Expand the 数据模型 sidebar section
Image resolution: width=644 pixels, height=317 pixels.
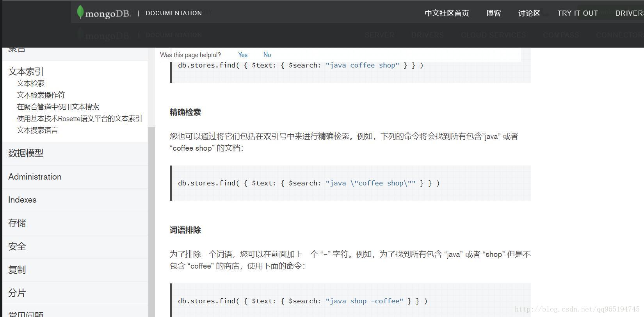tap(75, 153)
